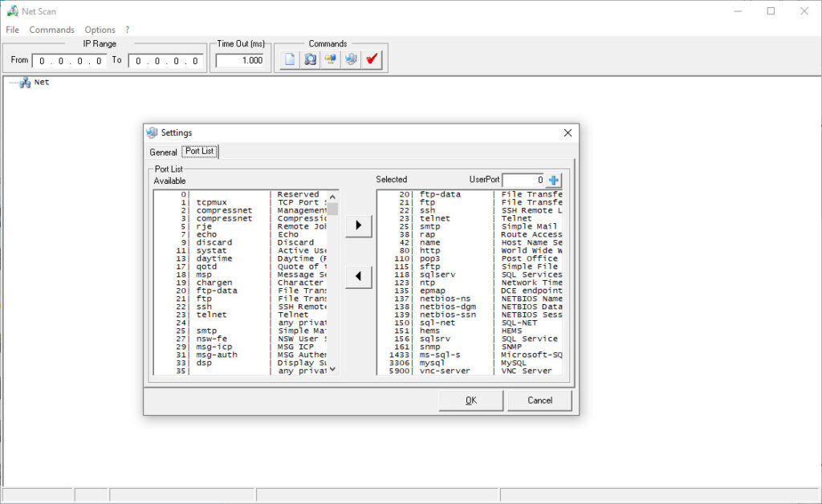Image resolution: width=822 pixels, height=504 pixels.
Task: Select port 11 systat in Available list
Action: [241, 250]
